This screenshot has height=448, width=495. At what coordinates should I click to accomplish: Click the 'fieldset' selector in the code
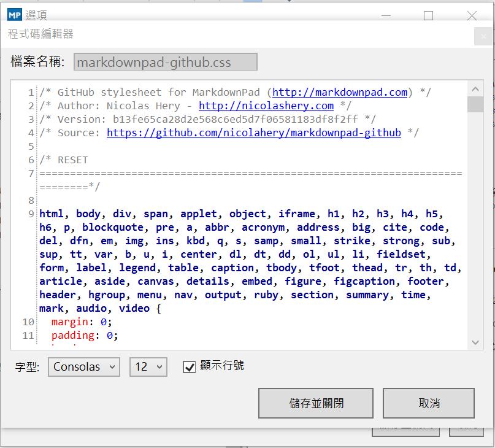click(401, 254)
